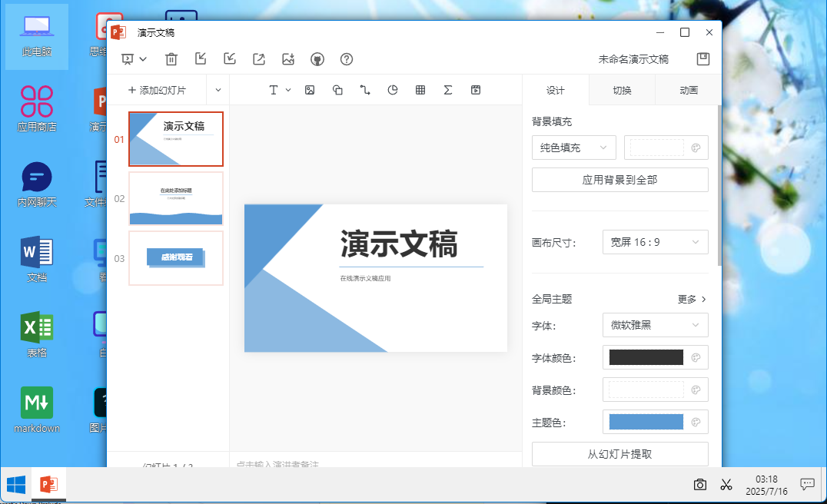
Task: Click the export file icon
Action: point(259,59)
